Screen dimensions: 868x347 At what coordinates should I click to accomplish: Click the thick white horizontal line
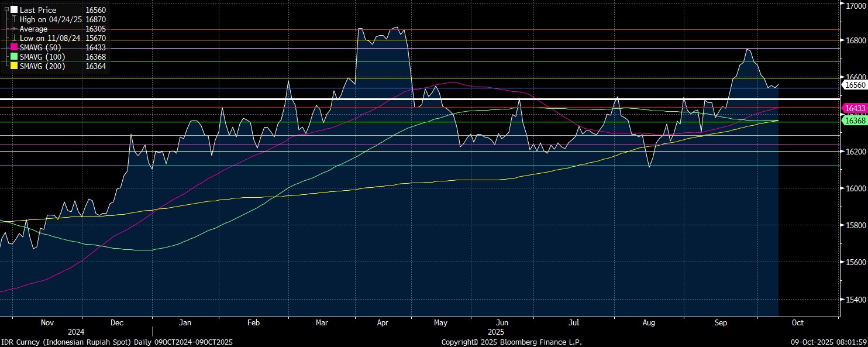click(409, 100)
